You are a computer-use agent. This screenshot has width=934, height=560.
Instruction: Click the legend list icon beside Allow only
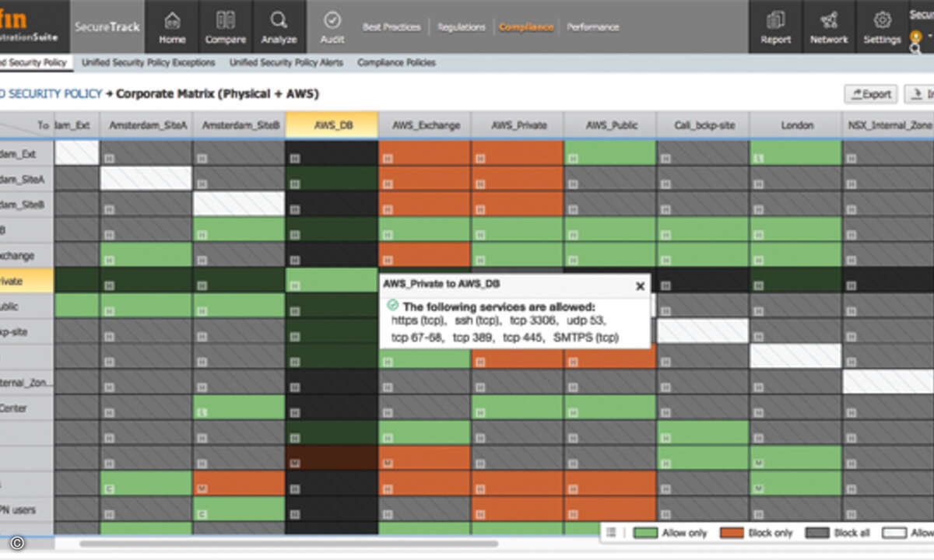[611, 533]
